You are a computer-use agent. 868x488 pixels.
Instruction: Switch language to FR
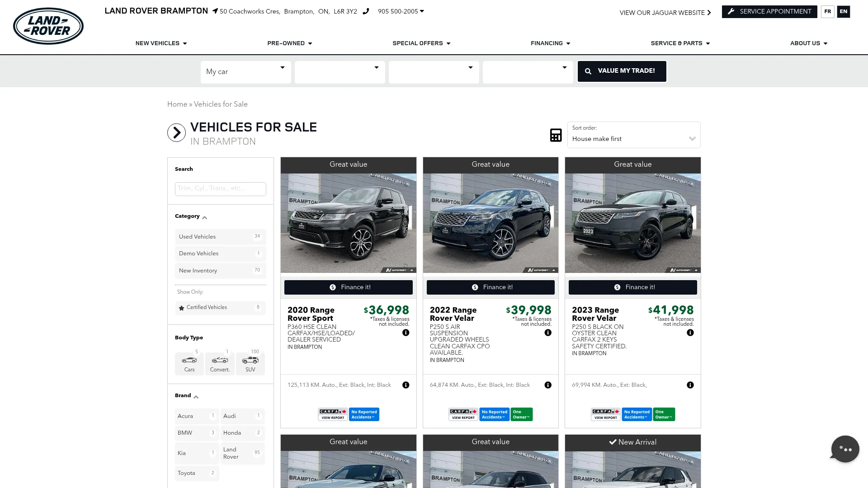coord(827,12)
